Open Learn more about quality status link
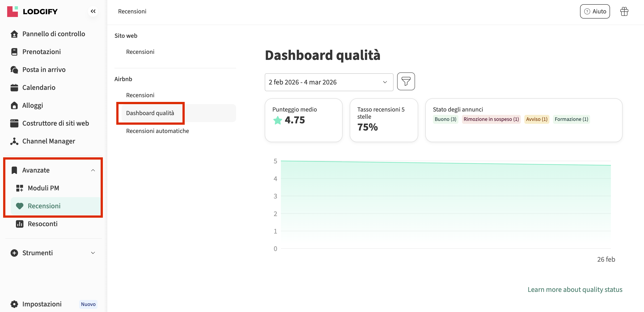644x312 pixels. tap(575, 289)
